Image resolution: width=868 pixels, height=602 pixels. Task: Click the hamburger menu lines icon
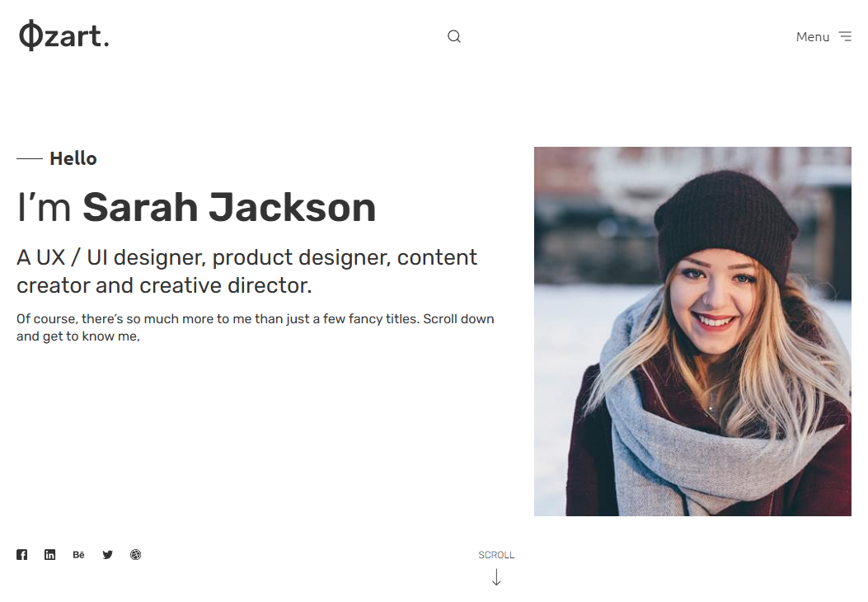(x=845, y=36)
